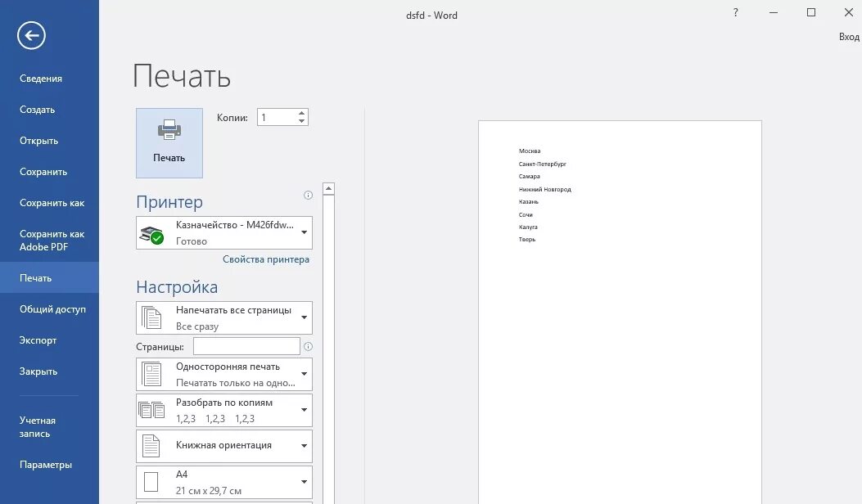
Task: Click the text Тверь in preview
Action: (x=526, y=239)
